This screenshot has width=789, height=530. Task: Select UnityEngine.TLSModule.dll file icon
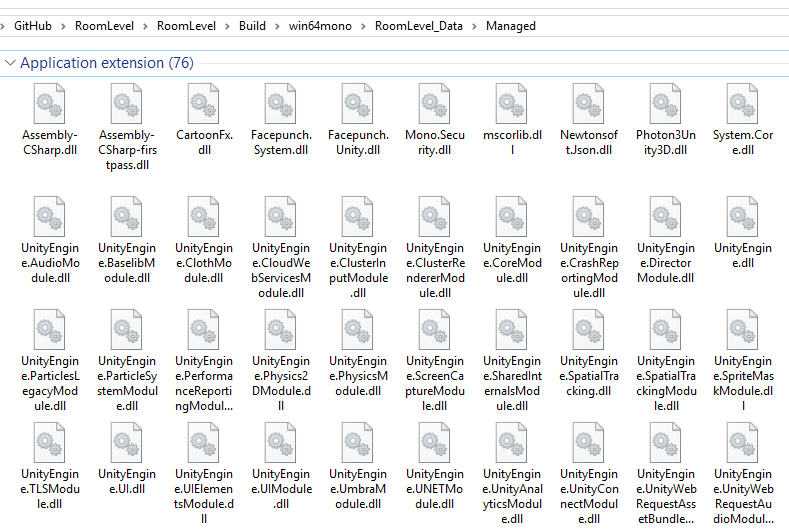tap(49, 442)
